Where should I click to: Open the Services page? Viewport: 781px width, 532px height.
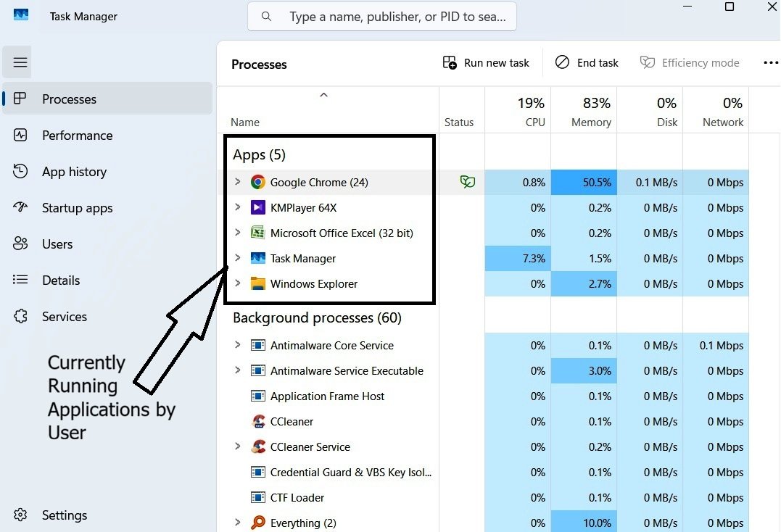[107, 316]
